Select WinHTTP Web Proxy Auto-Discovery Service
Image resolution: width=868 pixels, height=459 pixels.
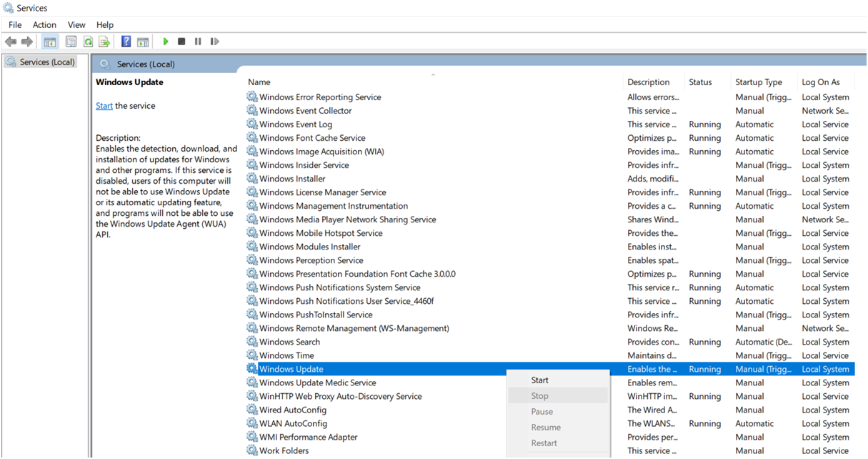[x=341, y=396]
